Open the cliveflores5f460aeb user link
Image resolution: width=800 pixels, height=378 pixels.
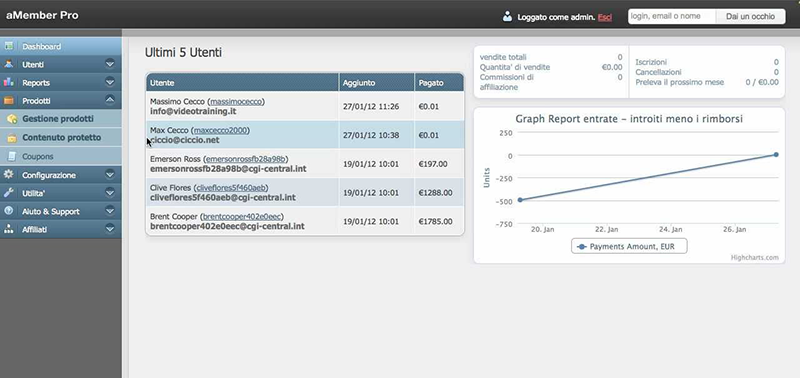232,188
